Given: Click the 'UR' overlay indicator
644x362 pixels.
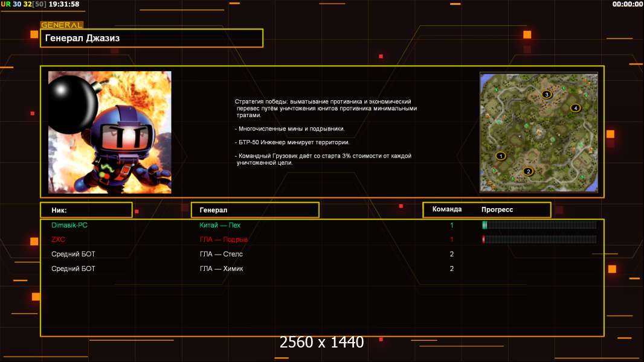Looking at the screenshot, I should tap(6, 4).
